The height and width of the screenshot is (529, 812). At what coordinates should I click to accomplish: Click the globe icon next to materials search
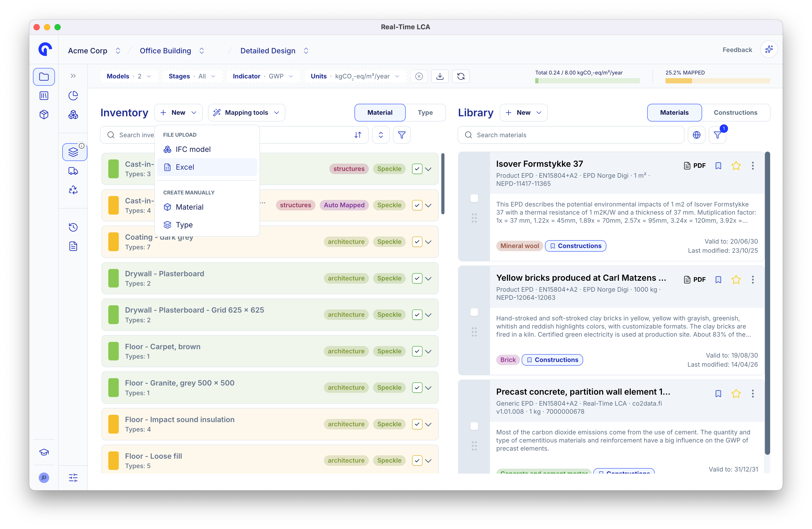[696, 135]
